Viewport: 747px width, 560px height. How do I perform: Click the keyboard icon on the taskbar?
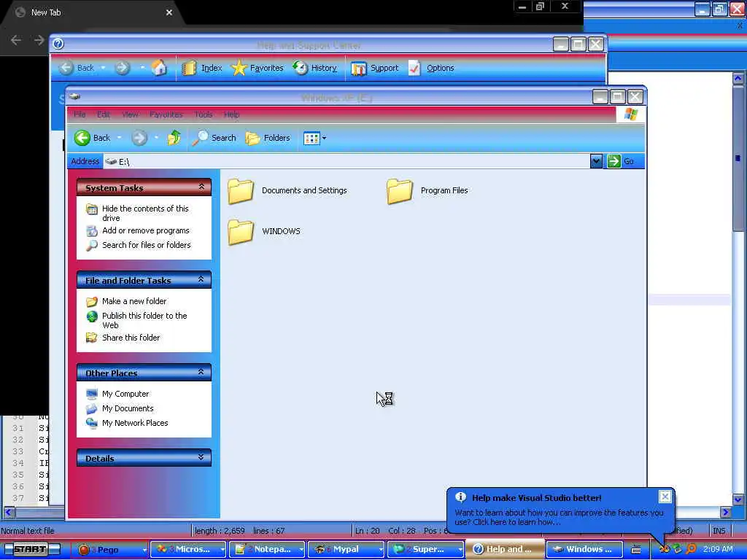click(x=635, y=550)
